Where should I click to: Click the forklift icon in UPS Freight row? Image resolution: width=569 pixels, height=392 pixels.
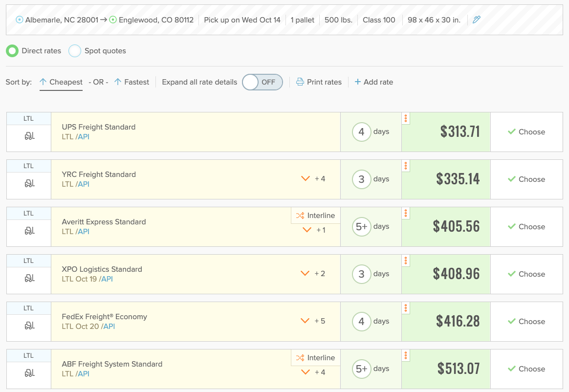pos(29,136)
